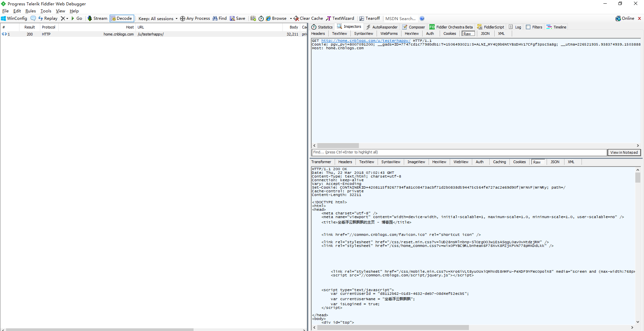Click Clear Cache toolbar button
The height and width of the screenshot is (331, 644).
309,18
